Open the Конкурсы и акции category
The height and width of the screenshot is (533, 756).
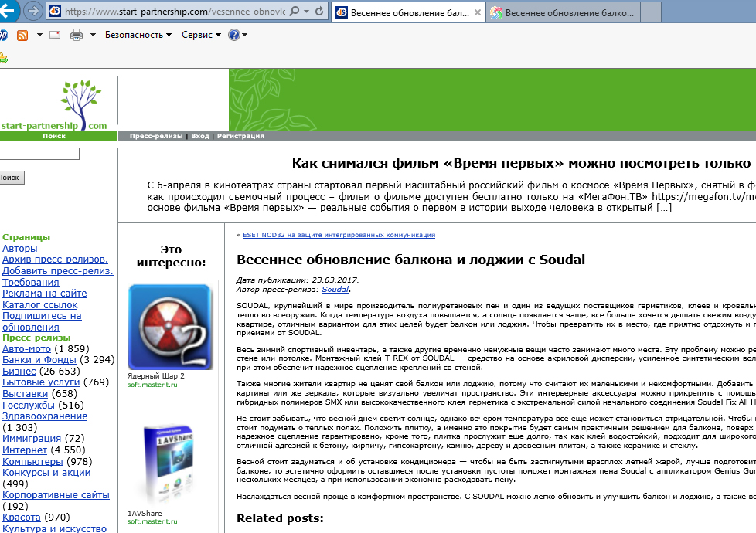coord(46,473)
